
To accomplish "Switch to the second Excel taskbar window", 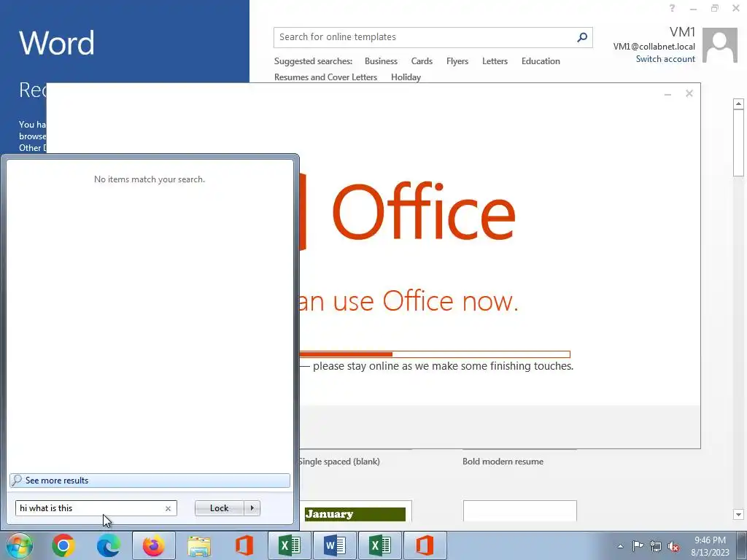I will point(380,545).
